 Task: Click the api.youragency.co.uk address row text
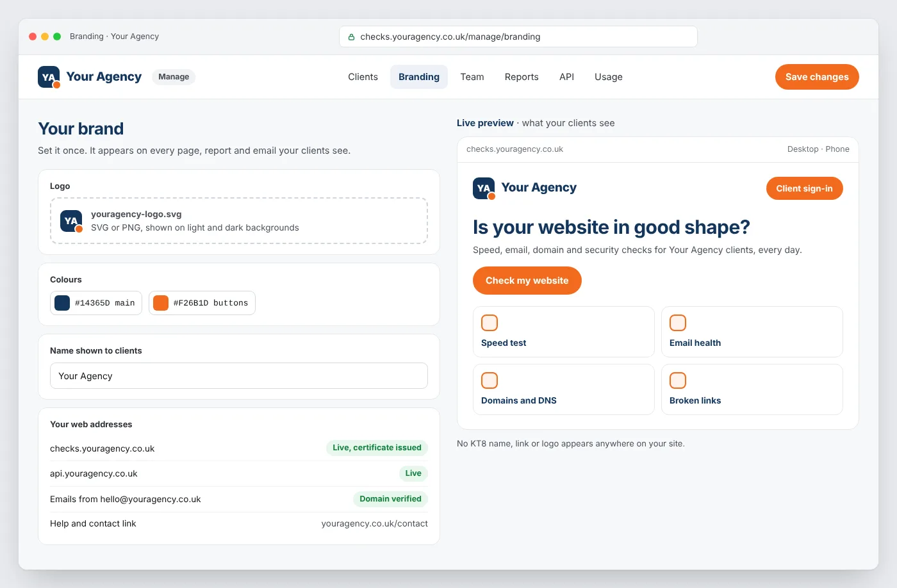94,474
